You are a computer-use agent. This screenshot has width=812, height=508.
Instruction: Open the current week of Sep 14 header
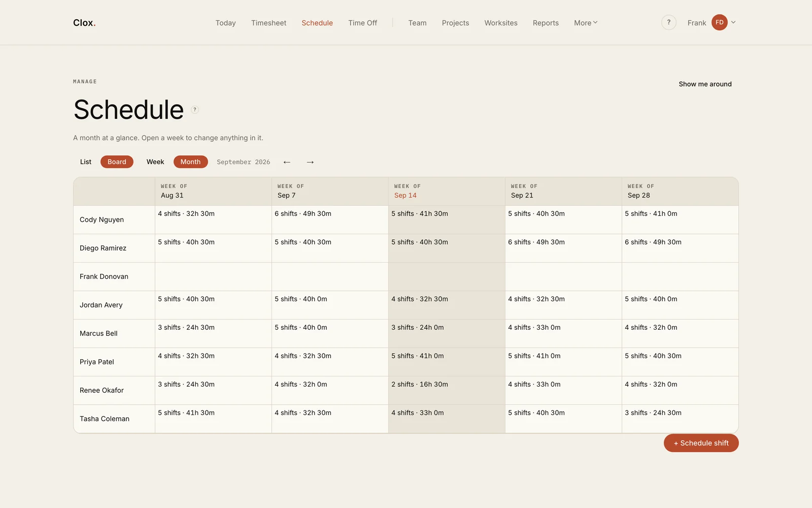[447, 192]
